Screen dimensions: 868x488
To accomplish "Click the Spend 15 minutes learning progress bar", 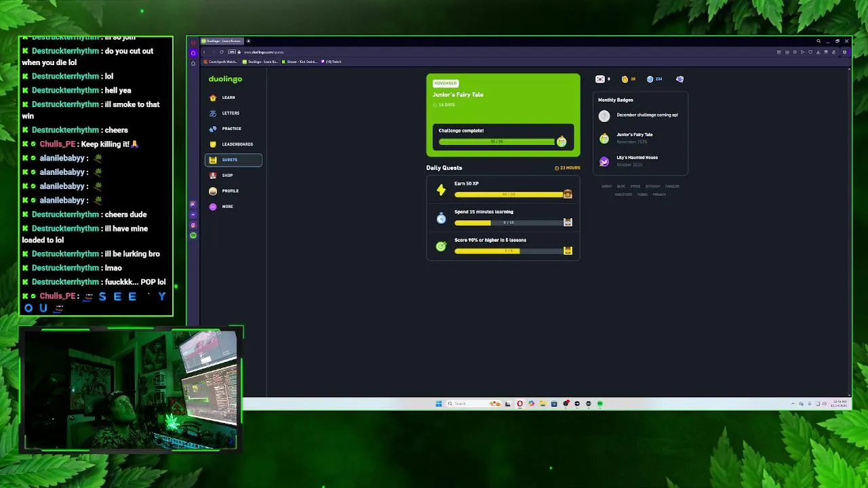I will pos(509,222).
